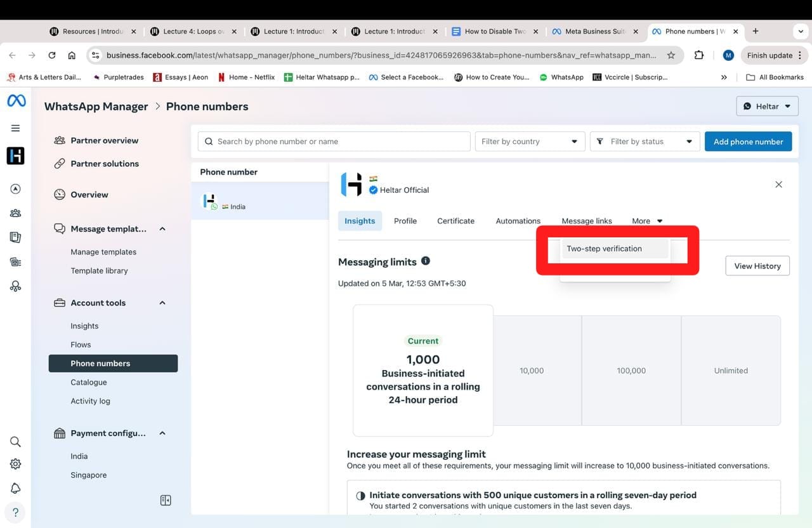Open the Heltar account switcher dropdown

(x=767, y=106)
